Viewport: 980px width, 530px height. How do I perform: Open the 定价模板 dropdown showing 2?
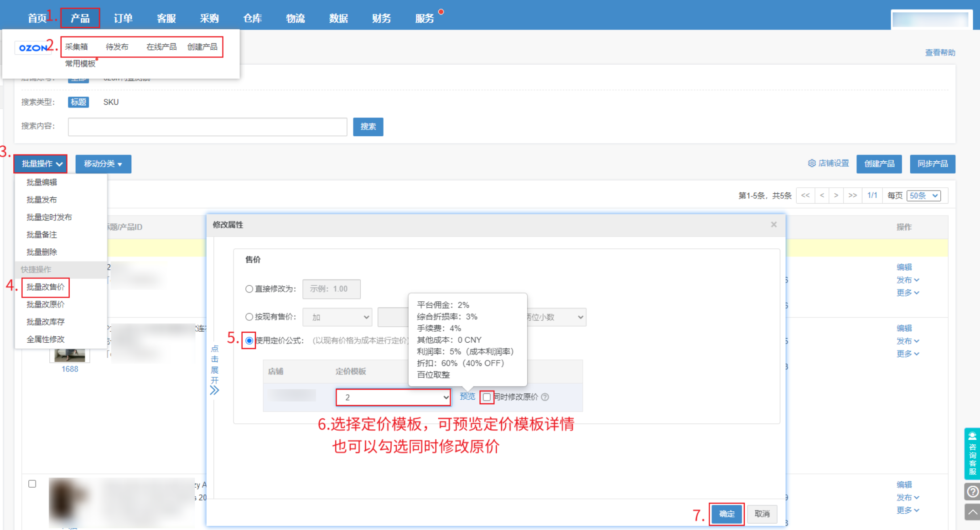point(393,397)
